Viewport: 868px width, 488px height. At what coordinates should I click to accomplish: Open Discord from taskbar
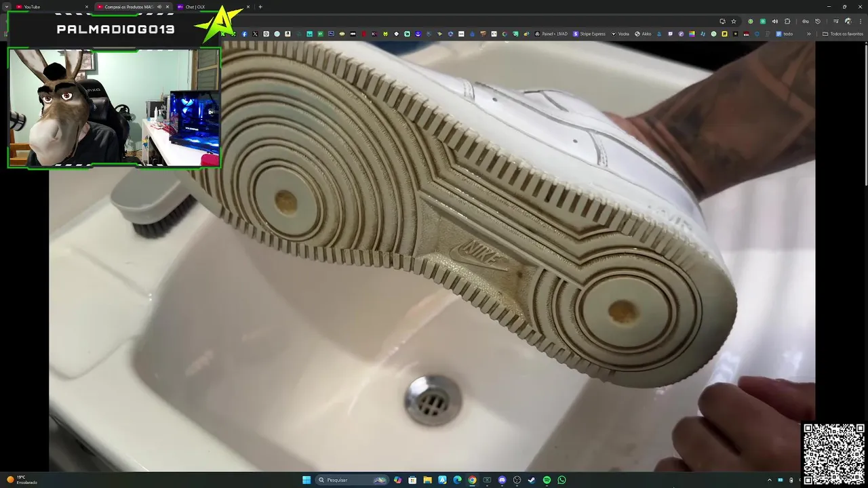point(502,480)
